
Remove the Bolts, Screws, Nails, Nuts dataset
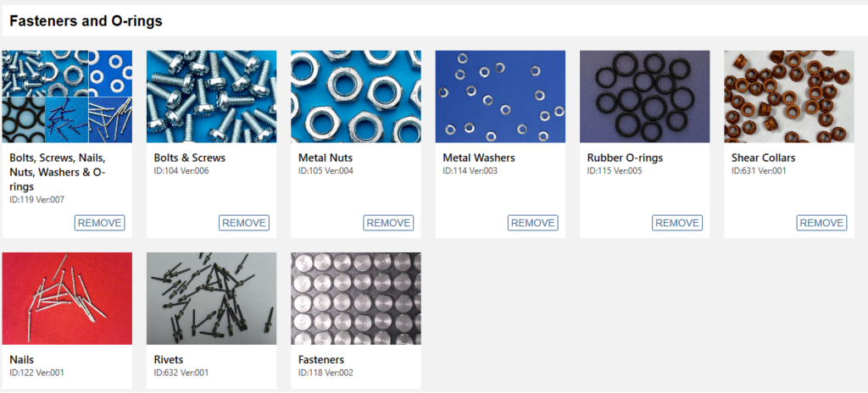click(100, 223)
